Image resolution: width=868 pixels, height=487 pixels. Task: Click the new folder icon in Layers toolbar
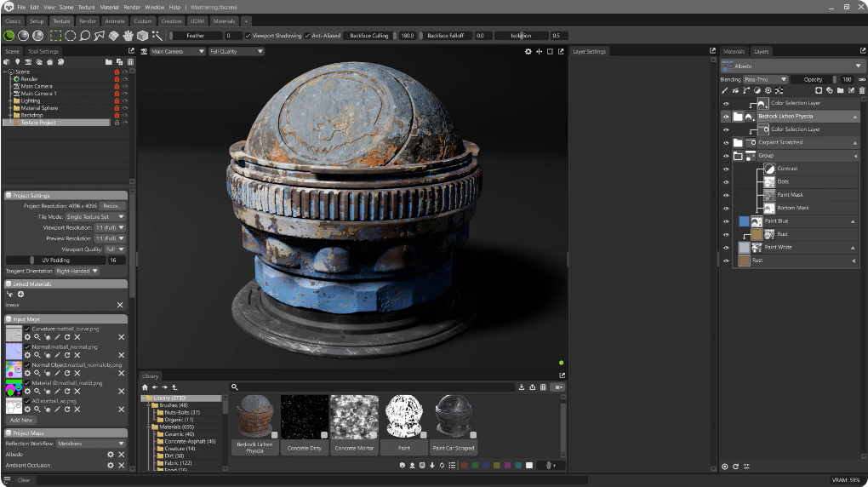840,90
